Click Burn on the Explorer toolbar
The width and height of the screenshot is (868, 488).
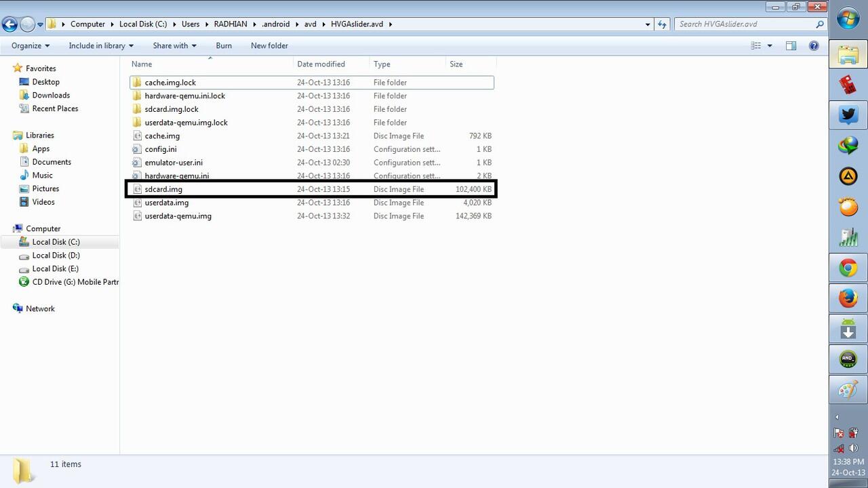click(x=224, y=45)
